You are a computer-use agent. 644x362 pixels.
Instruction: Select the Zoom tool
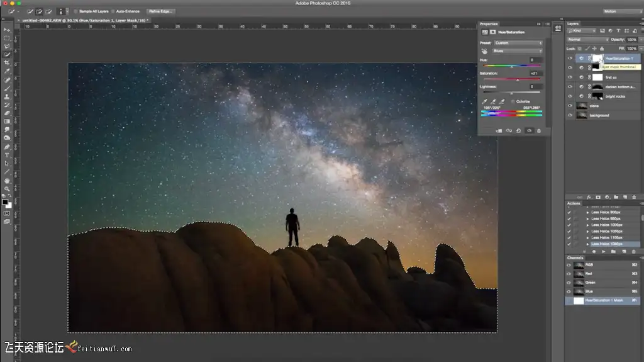pos(7,188)
